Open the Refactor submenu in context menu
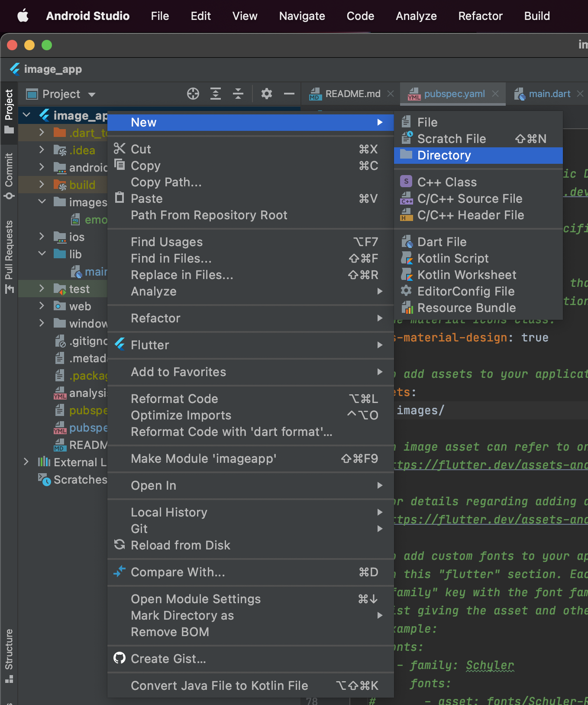 pyautogui.click(x=250, y=318)
